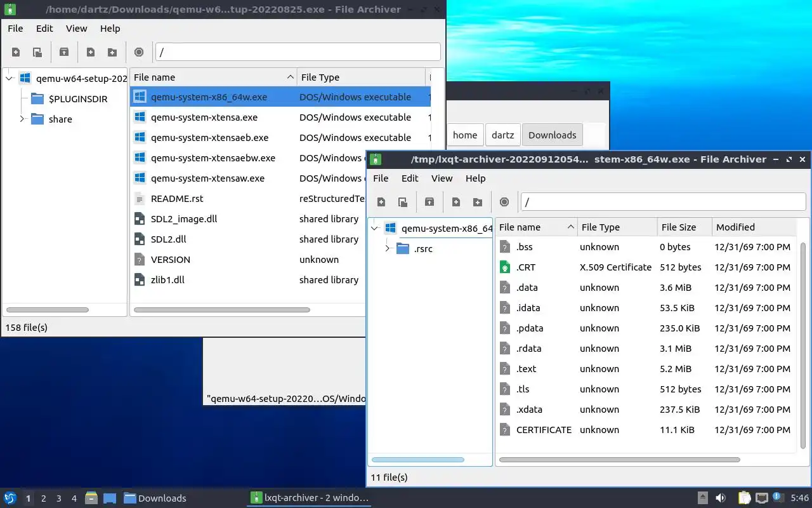
Task: Click the vertical scrollbar of the front file list
Action: [x=803, y=345]
